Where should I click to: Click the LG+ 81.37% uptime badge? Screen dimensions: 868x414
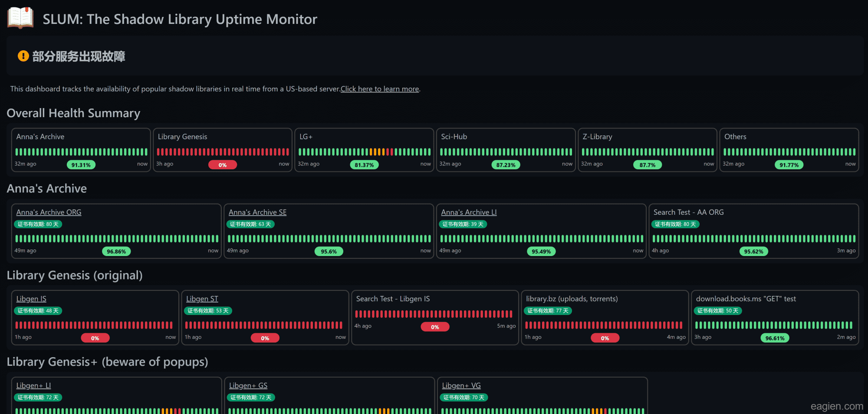[364, 165]
